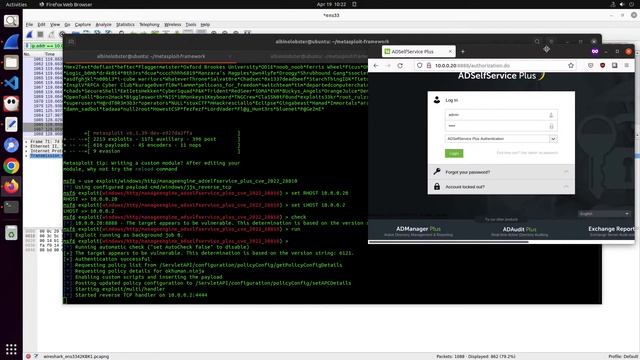The height and width of the screenshot is (360, 640).
Task: Open the magnifier search app in dock
Action: click(11, 20)
